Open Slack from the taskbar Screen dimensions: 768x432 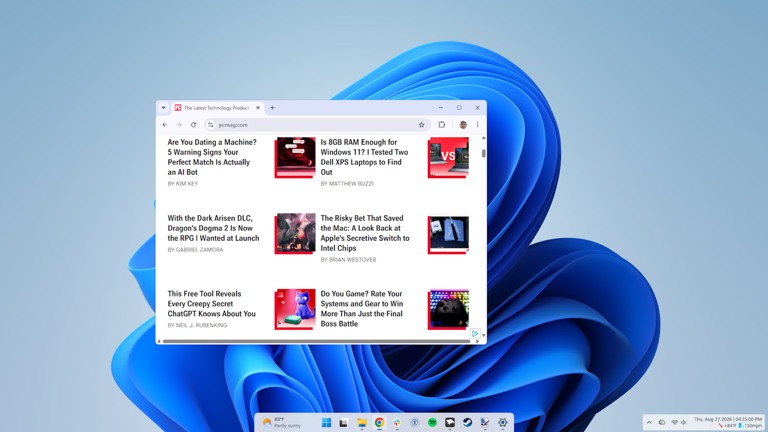click(397, 422)
